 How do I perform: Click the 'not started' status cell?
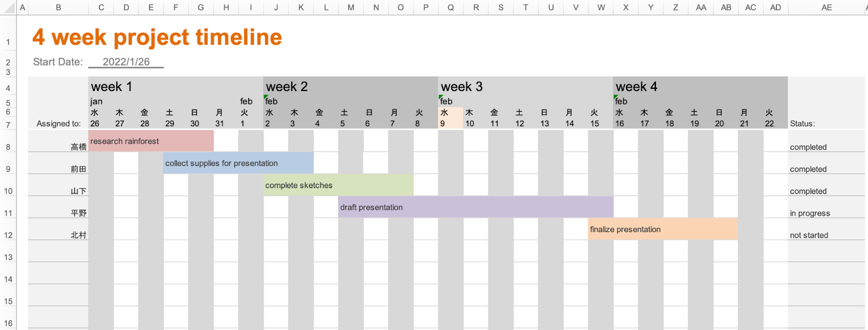pos(826,235)
